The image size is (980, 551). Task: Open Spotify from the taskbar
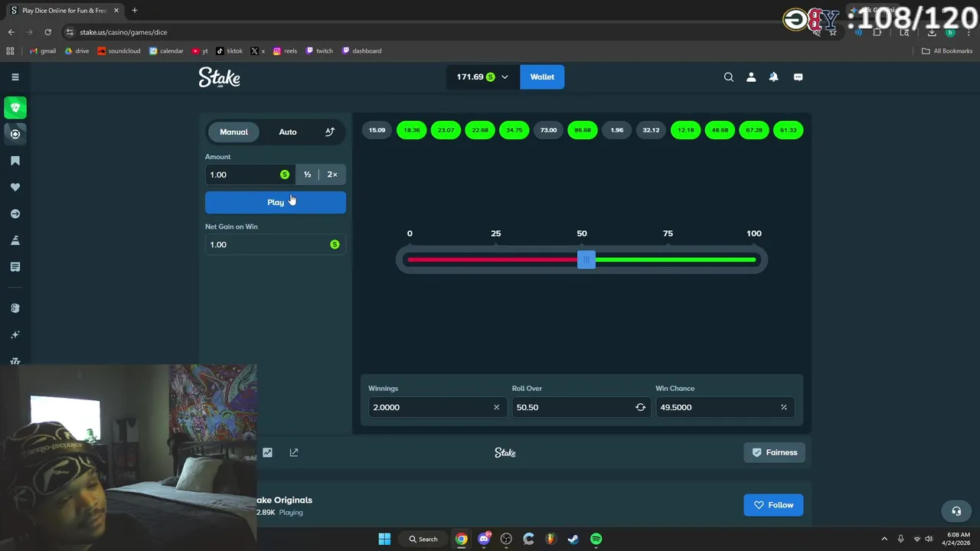coord(596,539)
